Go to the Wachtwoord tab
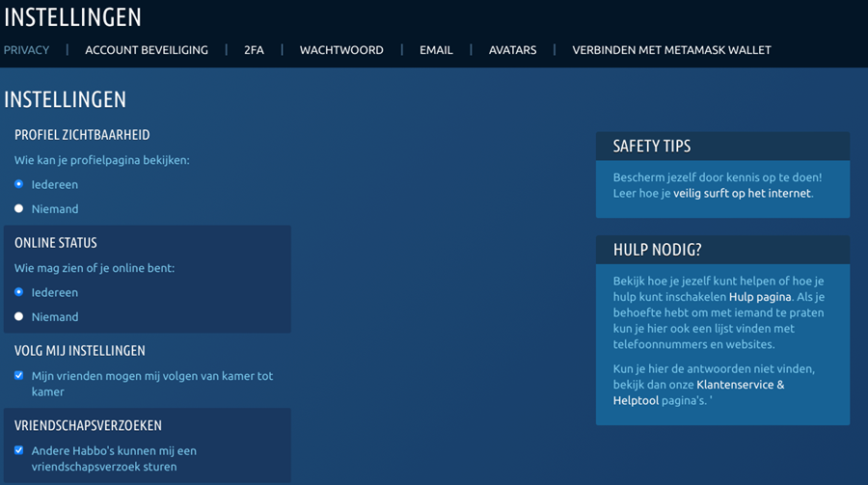The width and height of the screenshot is (868, 485). click(x=341, y=50)
